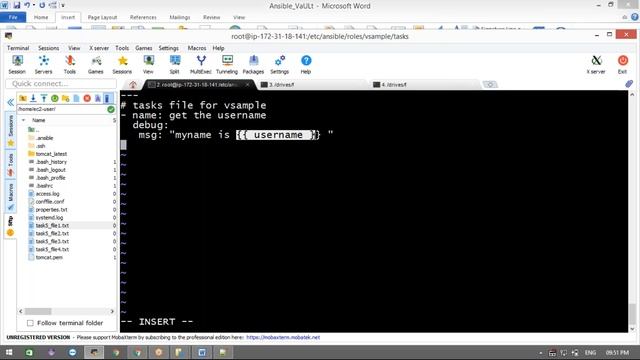Open the MultiExec toolbar icon
The height and width of the screenshot is (360, 640).
tap(201, 64)
